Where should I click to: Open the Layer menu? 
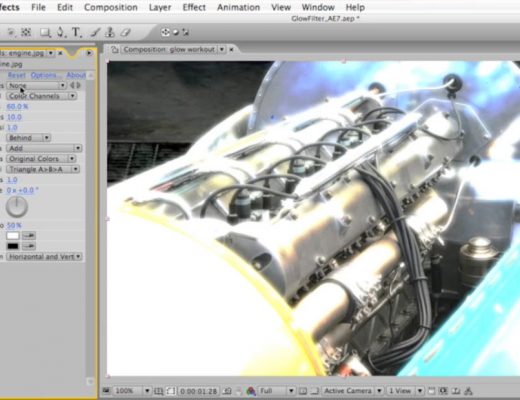click(x=160, y=7)
